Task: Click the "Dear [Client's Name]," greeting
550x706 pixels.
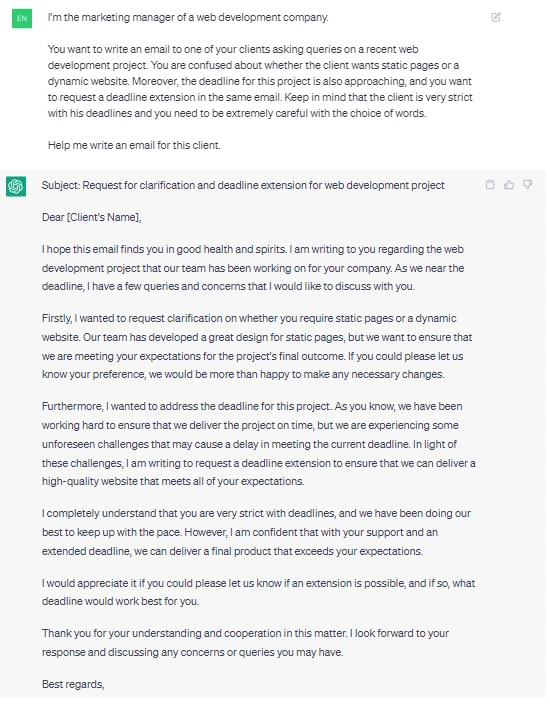Action: coord(91,217)
